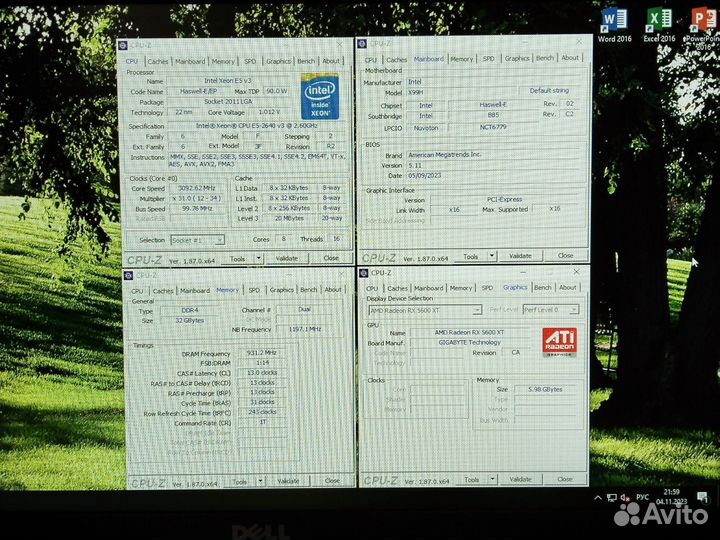
Task: Select Mainboard tab in Graphics window
Action: point(428,288)
